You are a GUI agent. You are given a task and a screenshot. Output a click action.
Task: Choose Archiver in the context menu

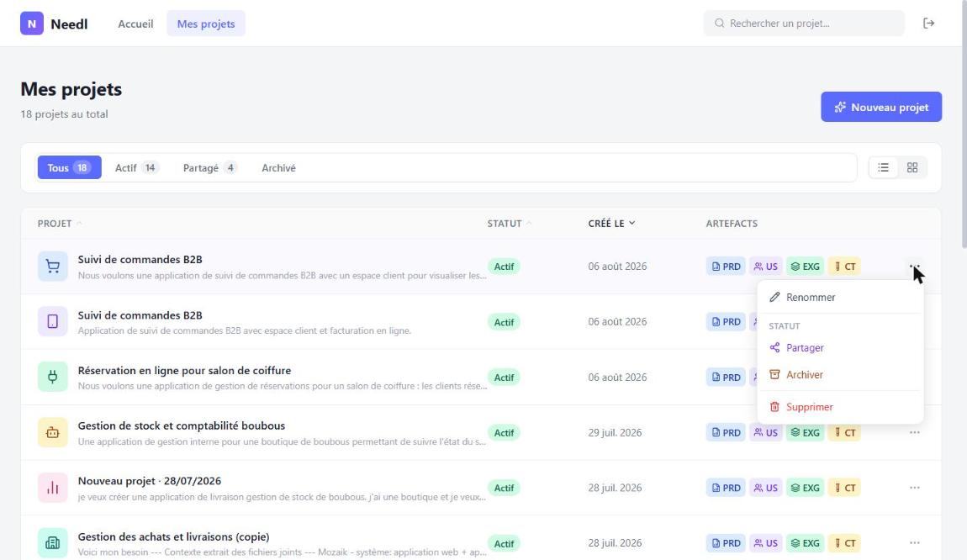point(840,375)
